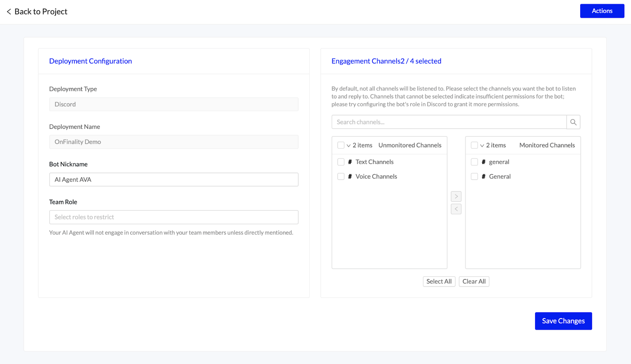Open the Team Role roles selector
This screenshot has width=631, height=364.
click(x=174, y=217)
